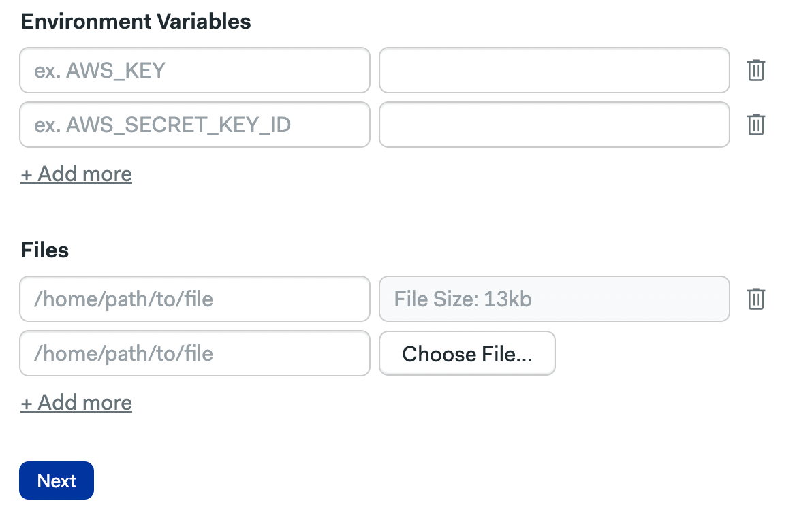Click the File Size: 13kb field

click(x=554, y=299)
